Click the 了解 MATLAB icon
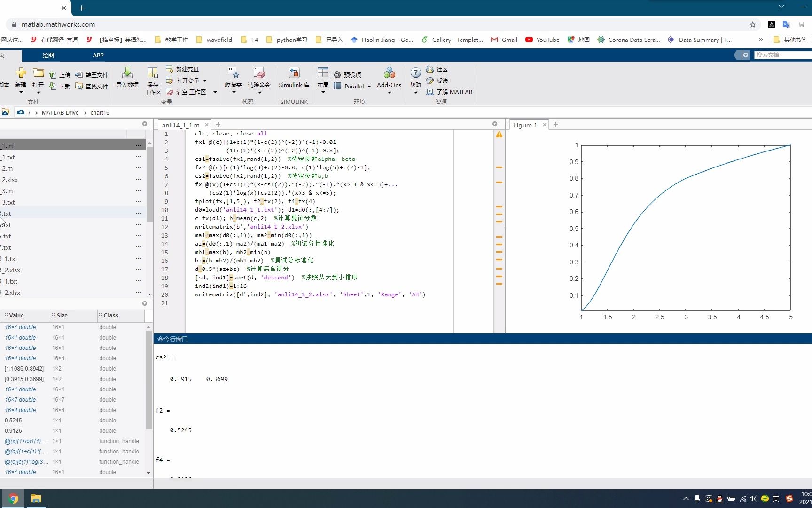Screen dimensions: 812x508 coord(430,92)
